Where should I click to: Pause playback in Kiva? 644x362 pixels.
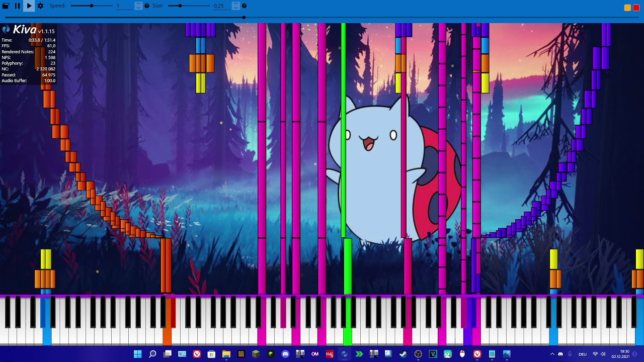click(x=17, y=6)
